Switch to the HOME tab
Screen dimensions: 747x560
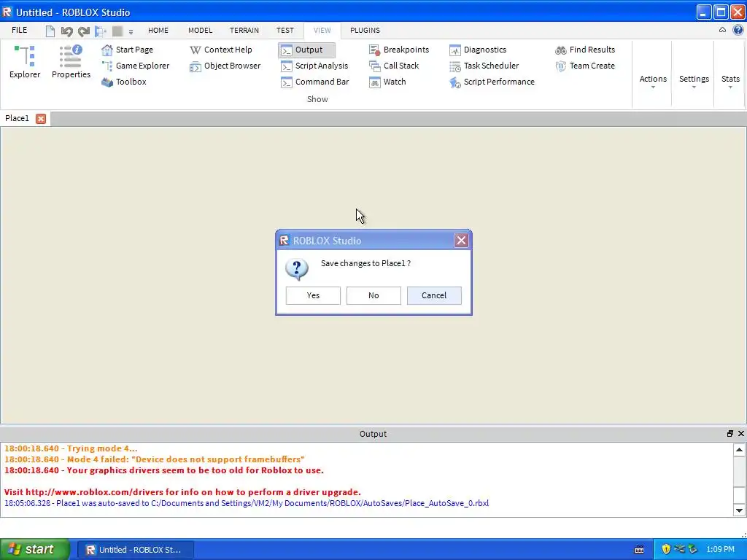(158, 30)
